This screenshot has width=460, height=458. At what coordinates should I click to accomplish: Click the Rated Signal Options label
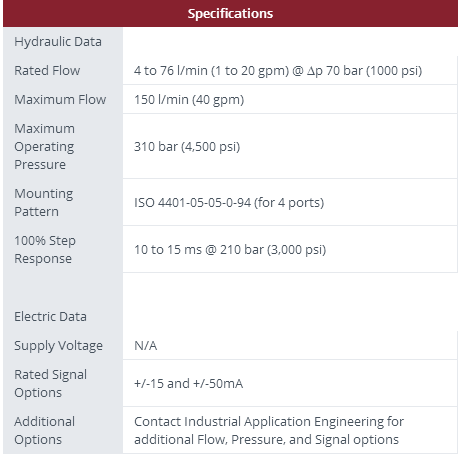pyautogui.click(x=50, y=384)
